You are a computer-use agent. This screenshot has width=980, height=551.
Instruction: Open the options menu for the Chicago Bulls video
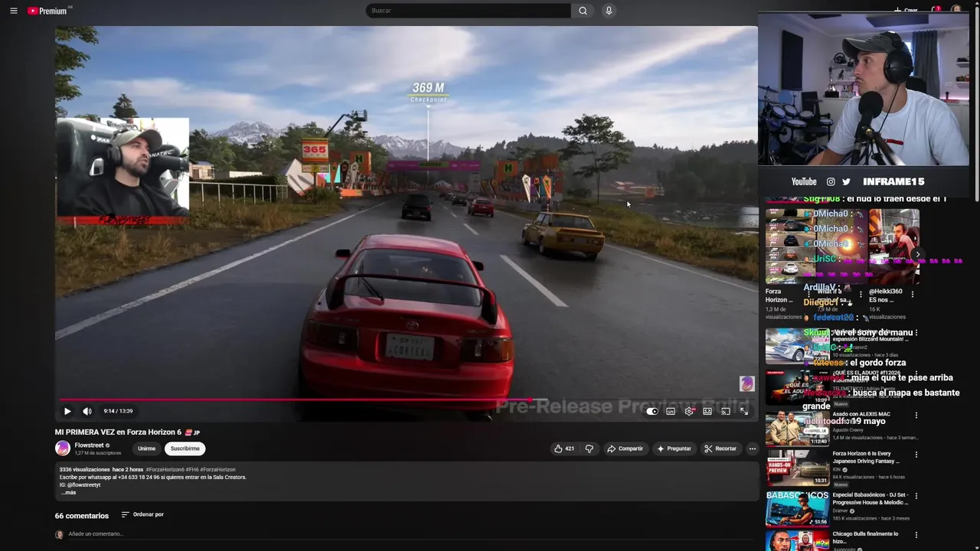916,535
